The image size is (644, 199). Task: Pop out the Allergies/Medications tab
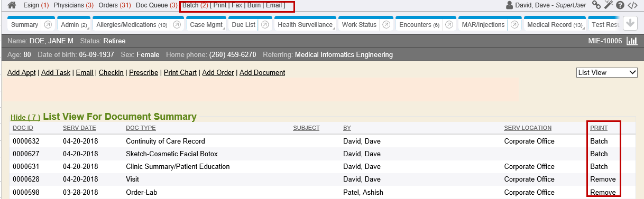pos(177,25)
